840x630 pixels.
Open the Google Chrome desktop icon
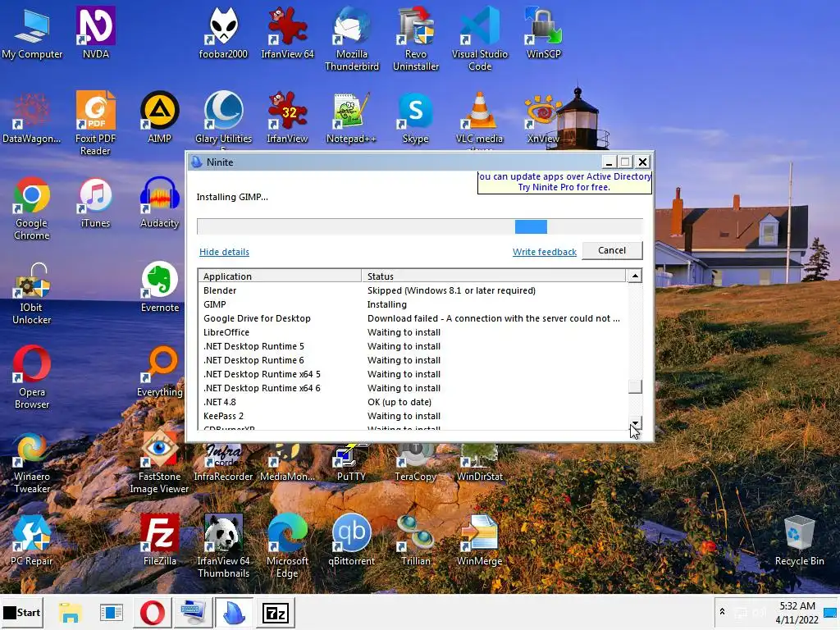pos(32,208)
